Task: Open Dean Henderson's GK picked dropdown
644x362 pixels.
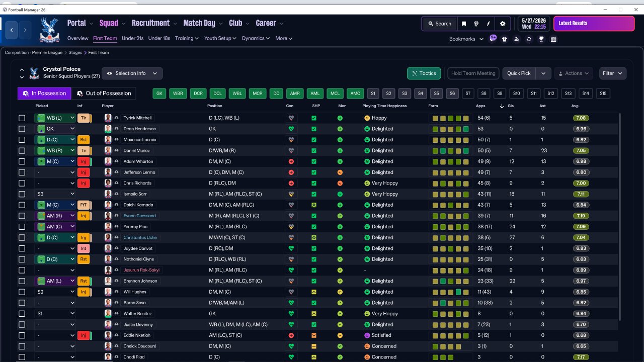Action: tap(55, 129)
